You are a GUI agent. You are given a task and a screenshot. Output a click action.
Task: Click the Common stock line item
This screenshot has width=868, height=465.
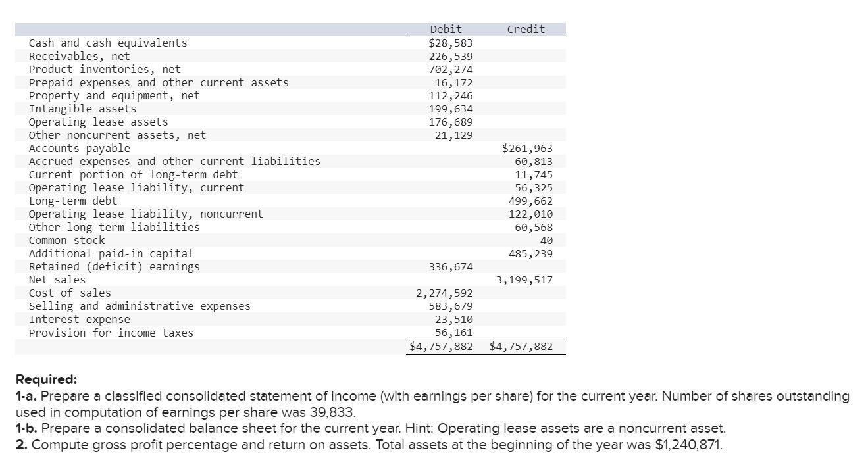click(66, 240)
